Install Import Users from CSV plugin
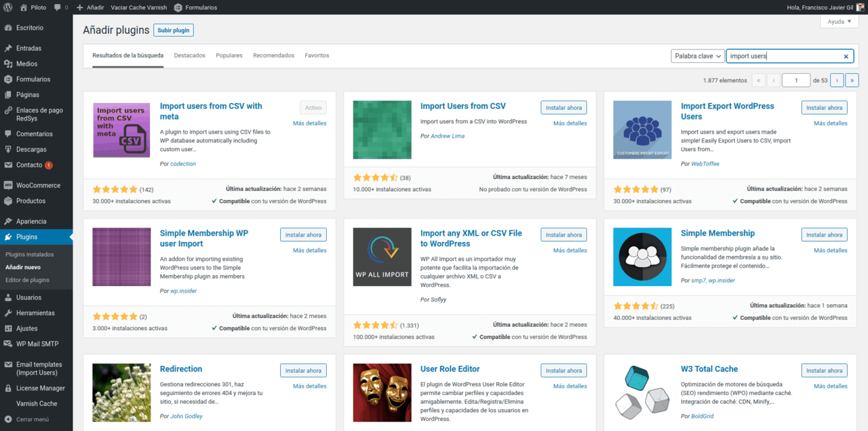Image resolution: width=868 pixels, height=431 pixels. pyautogui.click(x=564, y=108)
